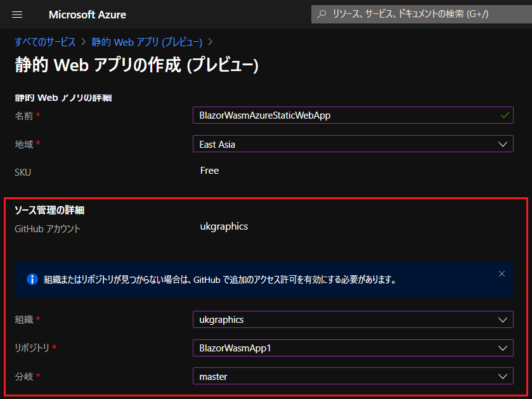Click the search magnifier icon
This screenshot has width=532, height=399.
321,14
